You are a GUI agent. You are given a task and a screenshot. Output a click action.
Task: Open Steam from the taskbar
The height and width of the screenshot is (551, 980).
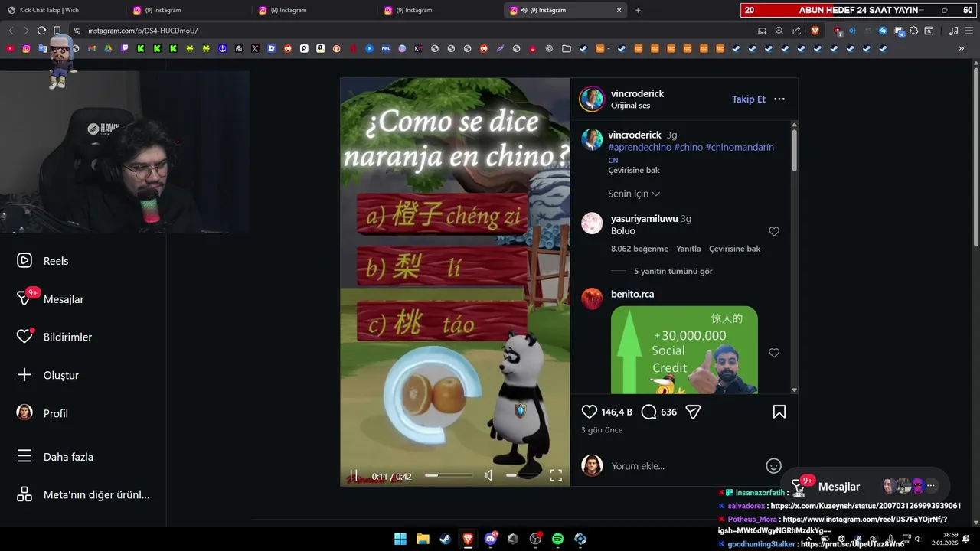click(x=445, y=539)
